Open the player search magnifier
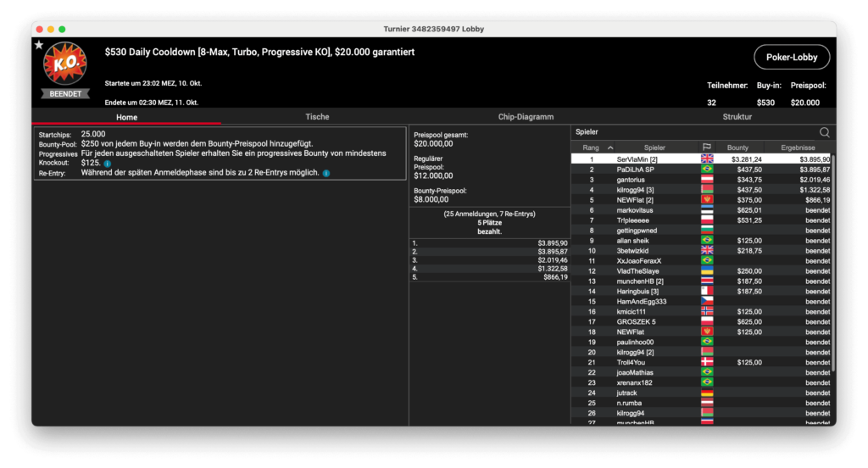868x468 pixels. coord(824,132)
